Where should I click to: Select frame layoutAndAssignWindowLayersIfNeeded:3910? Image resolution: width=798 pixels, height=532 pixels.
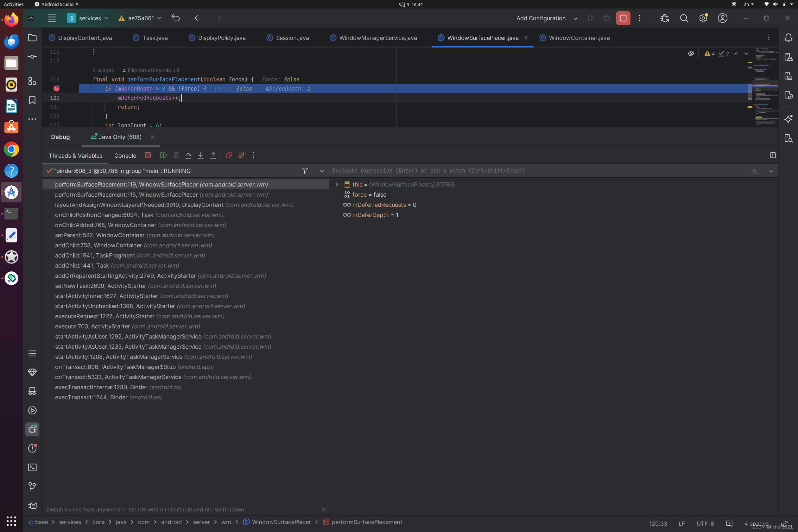tap(185, 205)
